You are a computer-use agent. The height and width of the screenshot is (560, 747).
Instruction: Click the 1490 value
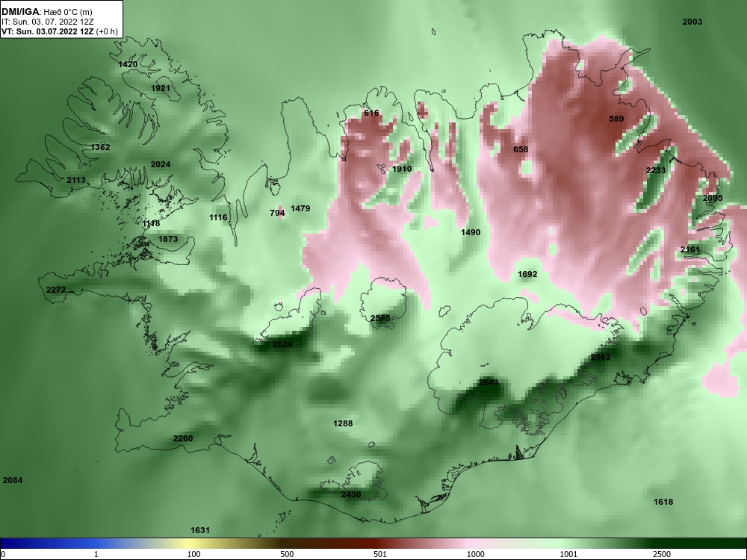471,232
